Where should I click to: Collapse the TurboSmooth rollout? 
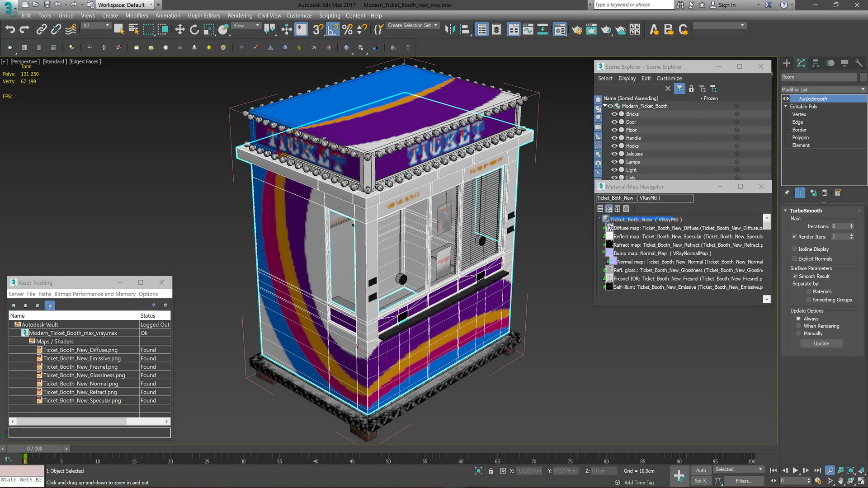click(786, 211)
